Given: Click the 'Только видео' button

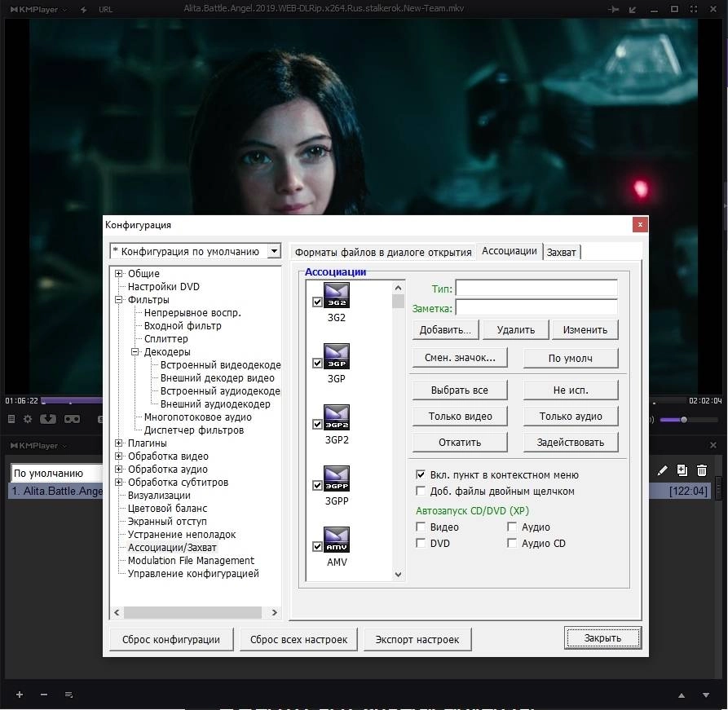Looking at the screenshot, I should [x=460, y=416].
